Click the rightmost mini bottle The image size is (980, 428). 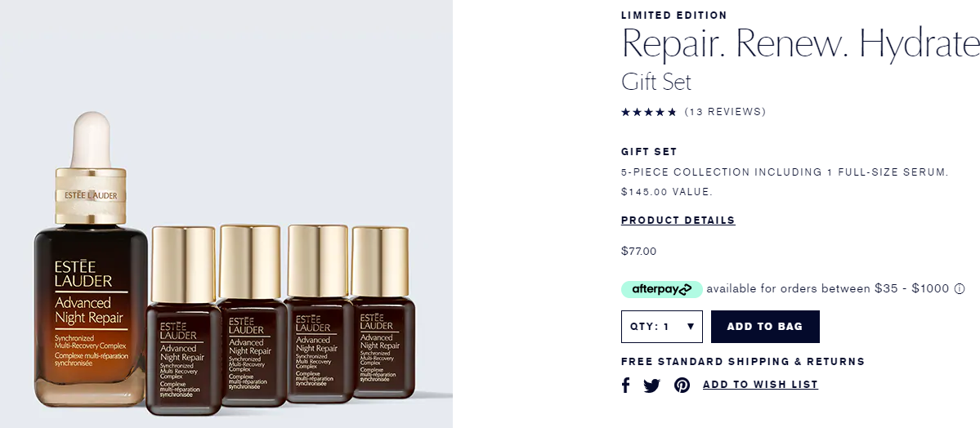click(383, 312)
